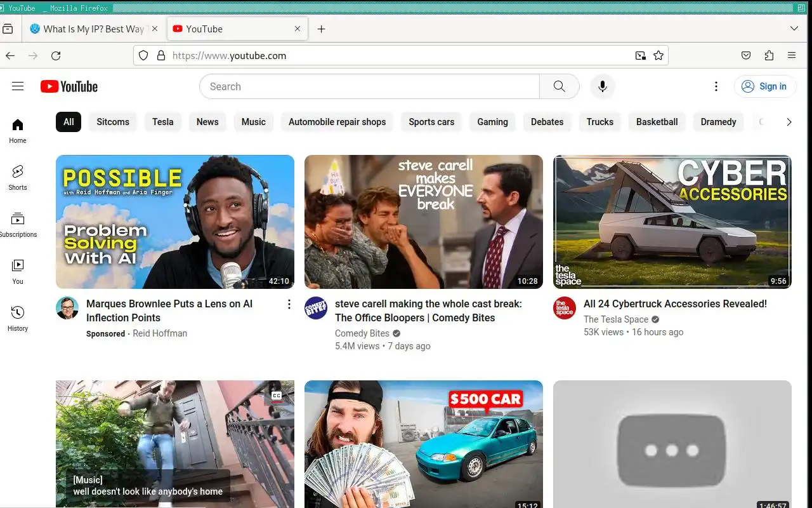Screen dimensions: 812x508
Task: Click the Sign in button
Action: click(764, 86)
